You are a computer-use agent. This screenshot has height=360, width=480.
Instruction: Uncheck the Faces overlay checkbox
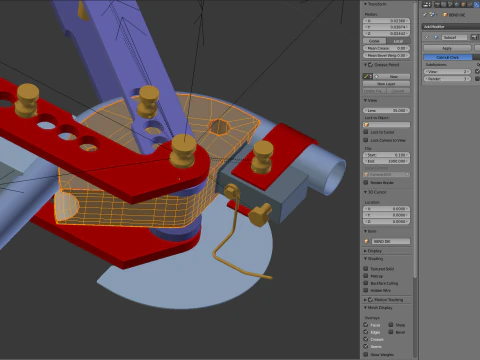(366, 325)
